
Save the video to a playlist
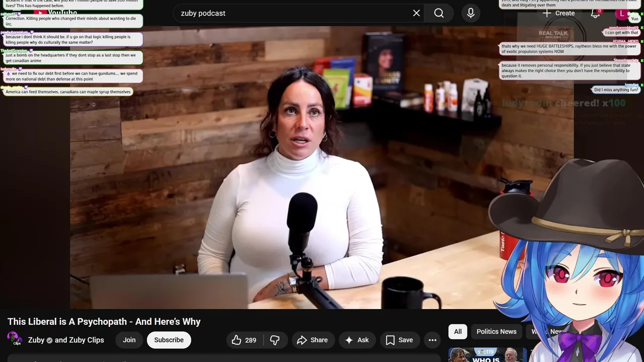(399, 340)
